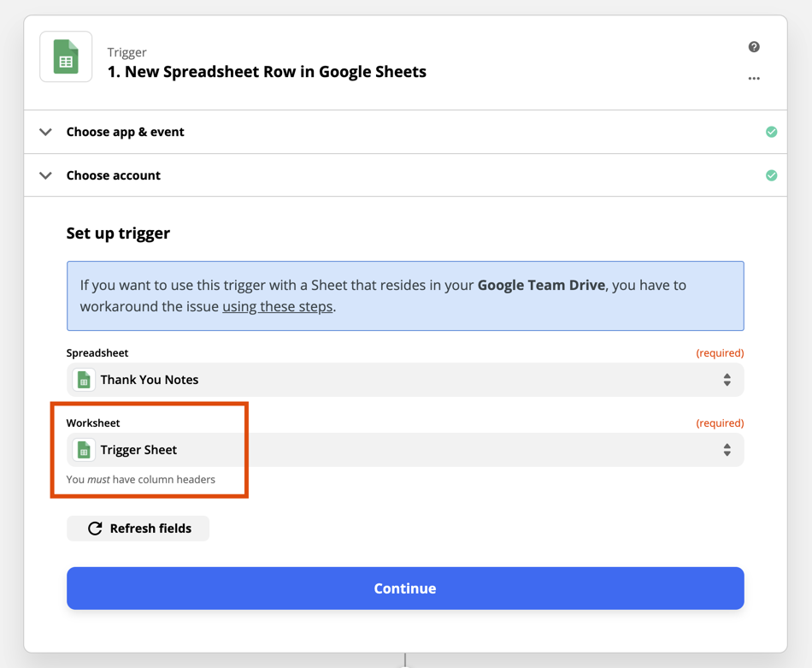Open the three-dot more options menu
Viewport: 812px width, 668px height.
[754, 79]
